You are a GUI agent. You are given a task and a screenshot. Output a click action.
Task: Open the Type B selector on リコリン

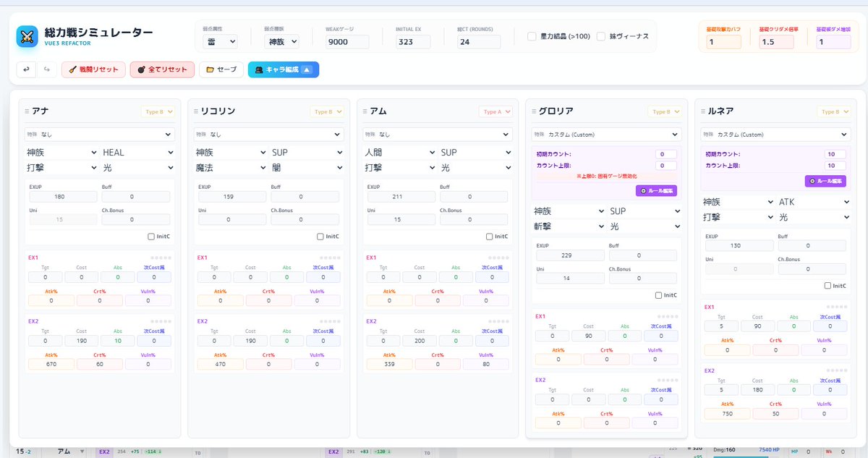(x=328, y=112)
